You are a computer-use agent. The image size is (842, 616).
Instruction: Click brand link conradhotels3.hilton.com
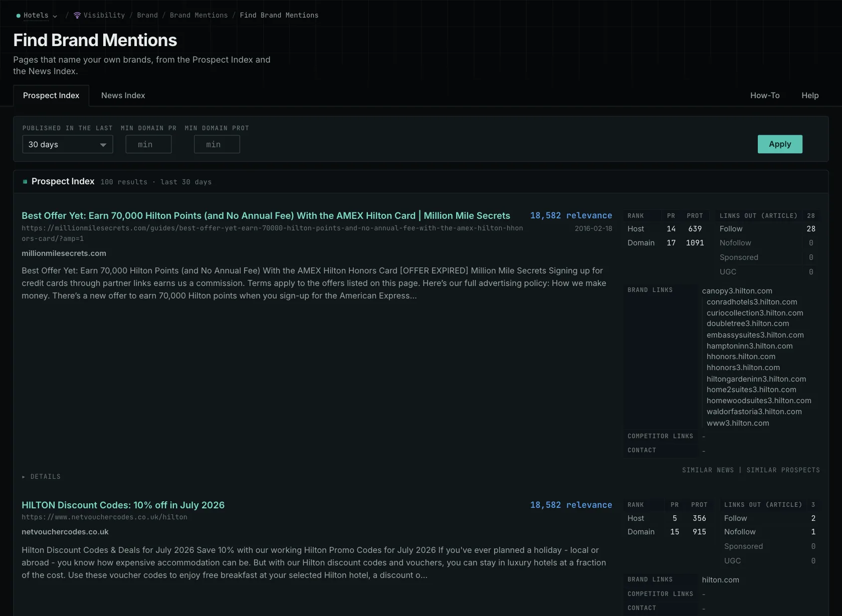coord(752,302)
